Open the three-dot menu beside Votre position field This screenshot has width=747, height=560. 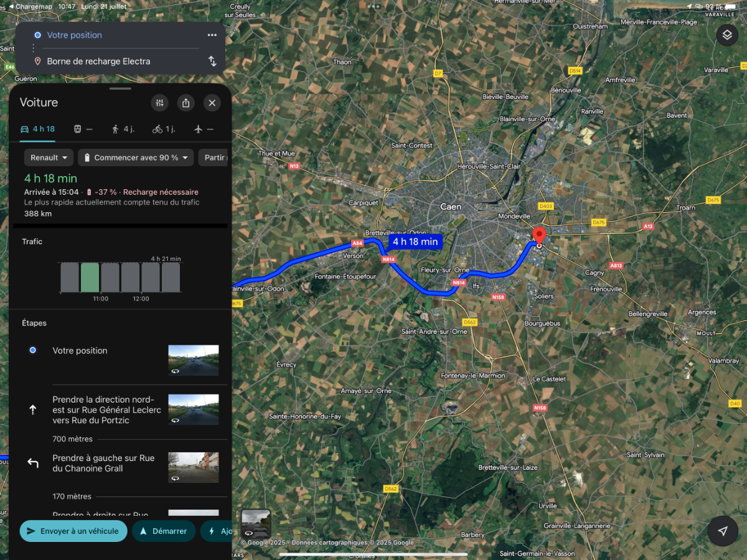212,35
